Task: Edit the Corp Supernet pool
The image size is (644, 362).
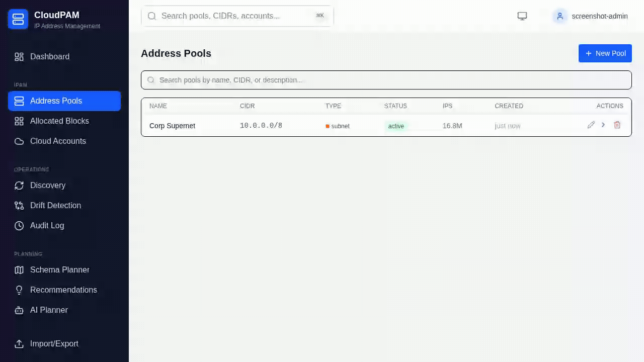Action: [x=591, y=125]
